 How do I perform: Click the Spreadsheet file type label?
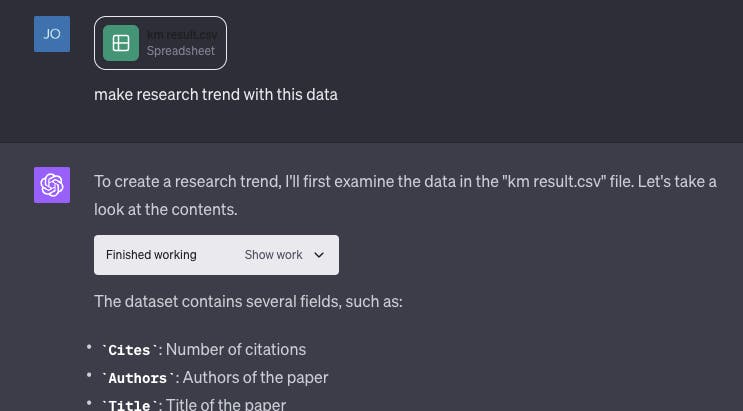pos(181,51)
